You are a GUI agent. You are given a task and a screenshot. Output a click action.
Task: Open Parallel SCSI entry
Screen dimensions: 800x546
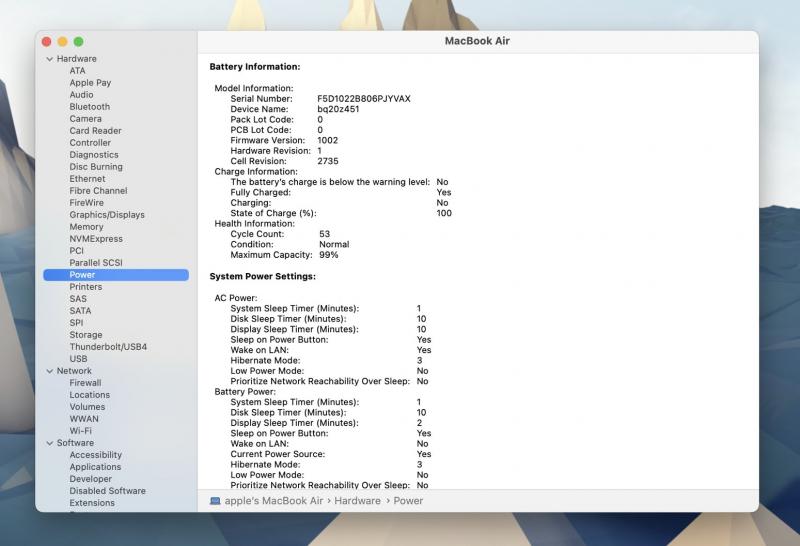pos(96,263)
